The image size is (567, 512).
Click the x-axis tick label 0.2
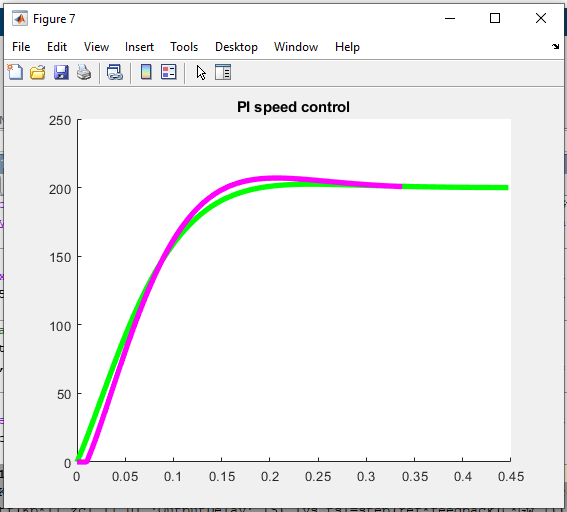270,477
